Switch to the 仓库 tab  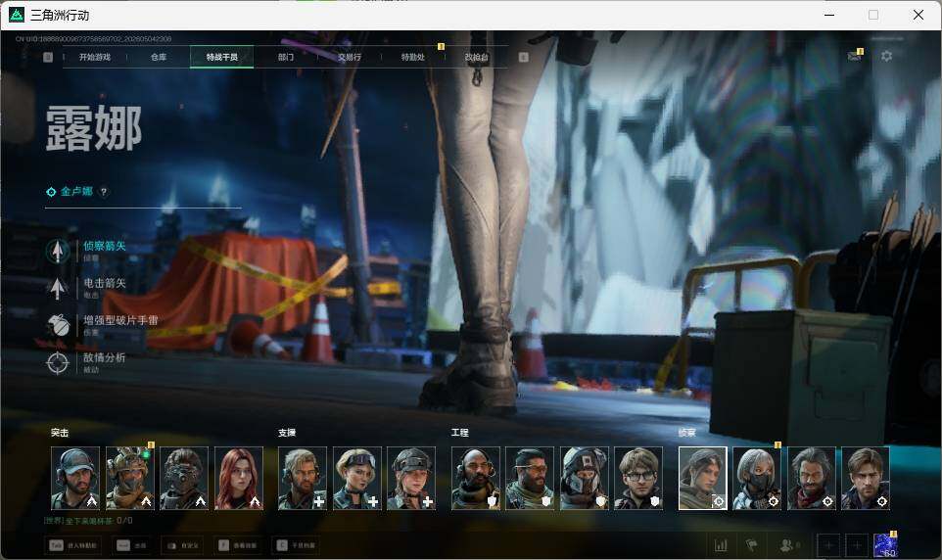click(159, 57)
